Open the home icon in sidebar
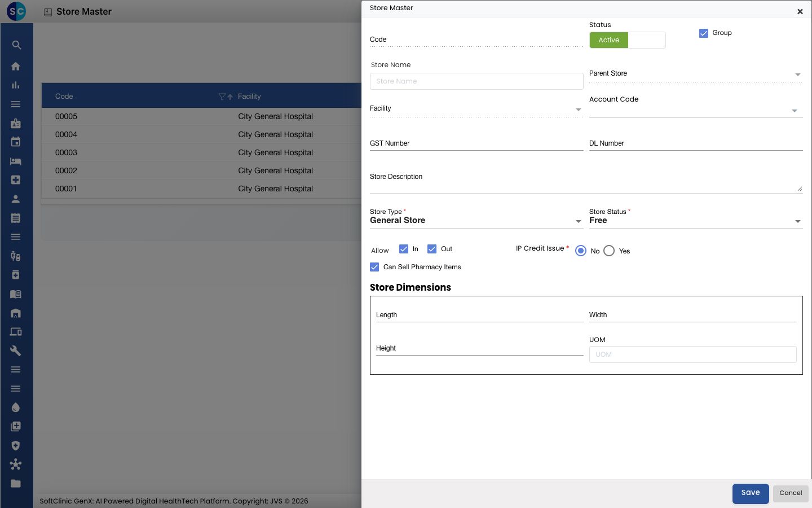The width and height of the screenshot is (812, 508). pyautogui.click(x=16, y=66)
